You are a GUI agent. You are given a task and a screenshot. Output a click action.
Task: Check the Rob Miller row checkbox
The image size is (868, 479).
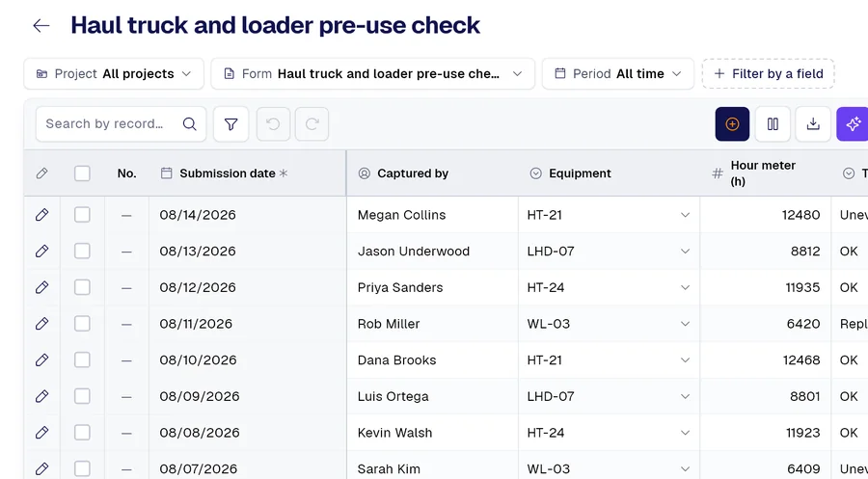(82, 324)
